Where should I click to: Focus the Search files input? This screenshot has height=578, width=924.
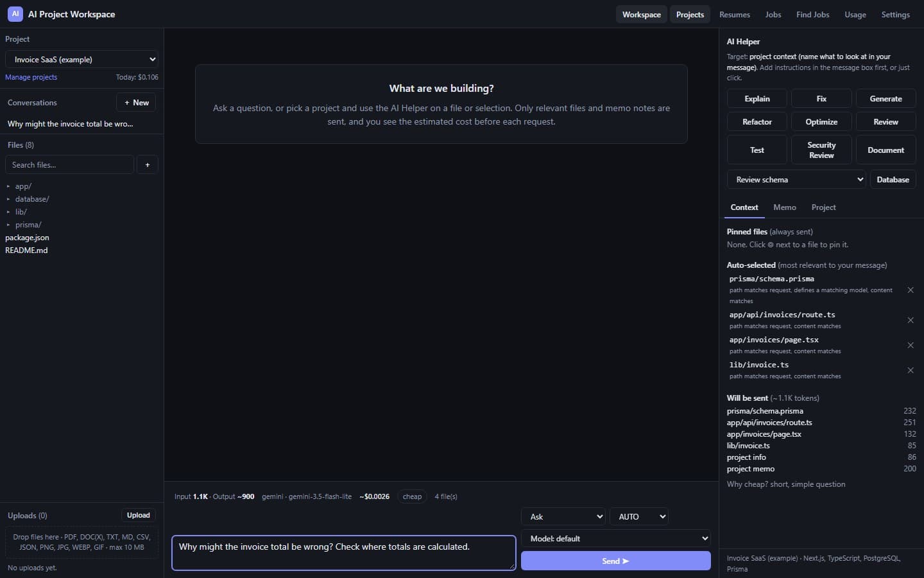(69, 164)
